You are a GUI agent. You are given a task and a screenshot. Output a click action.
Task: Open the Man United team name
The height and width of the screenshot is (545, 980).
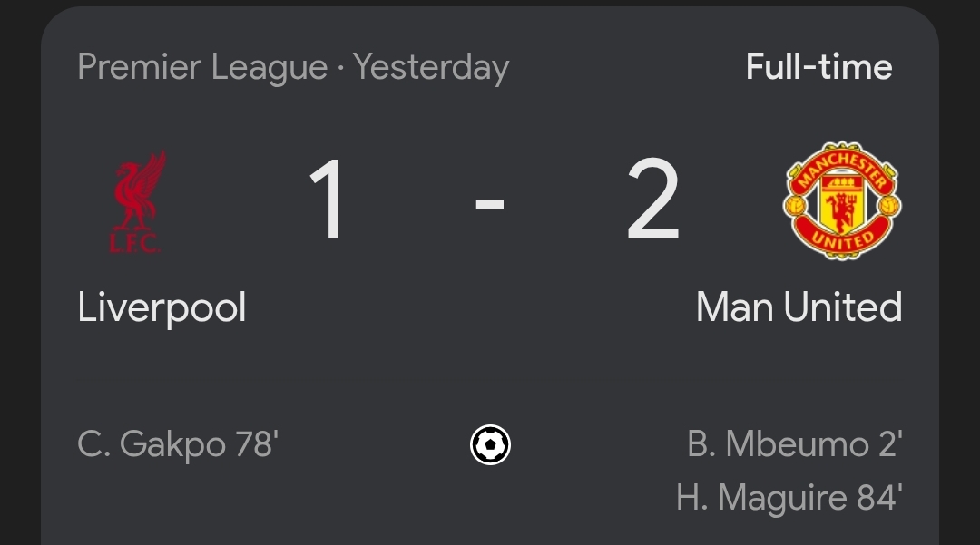(x=799, y=307)
